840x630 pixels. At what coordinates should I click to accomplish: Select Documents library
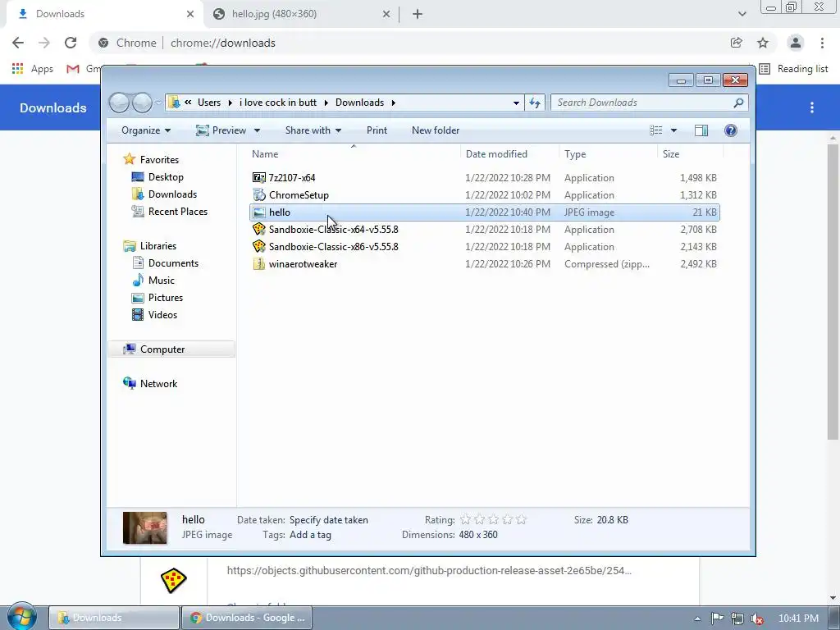coord(173,263)
